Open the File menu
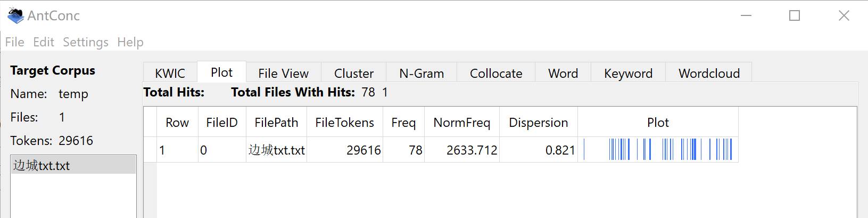The height and width of the screenshot is (218, 868). point(14,42)
